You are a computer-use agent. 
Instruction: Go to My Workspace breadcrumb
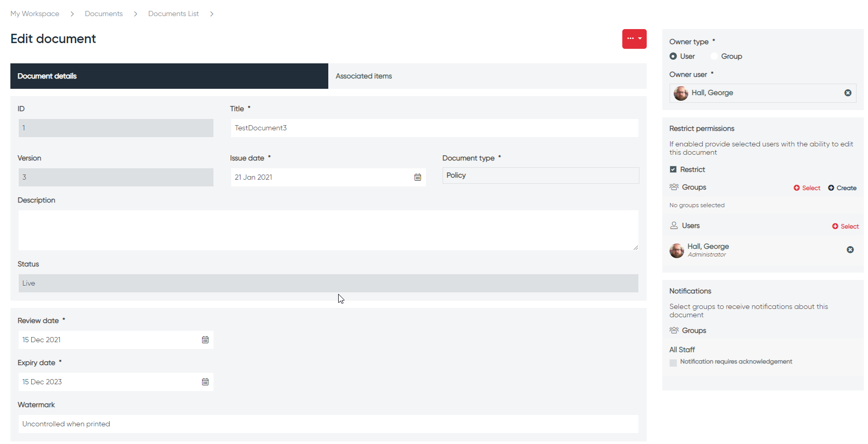click(35, 14)
